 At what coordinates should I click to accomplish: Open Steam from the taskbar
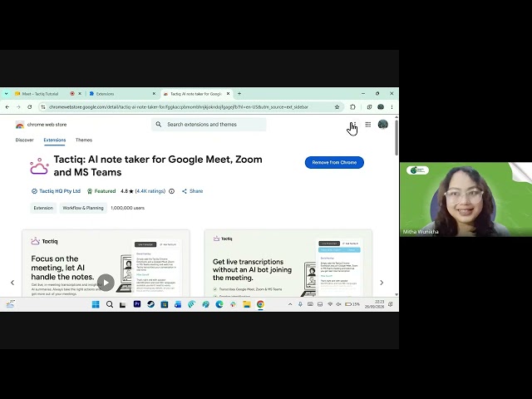tap(151, 304)
